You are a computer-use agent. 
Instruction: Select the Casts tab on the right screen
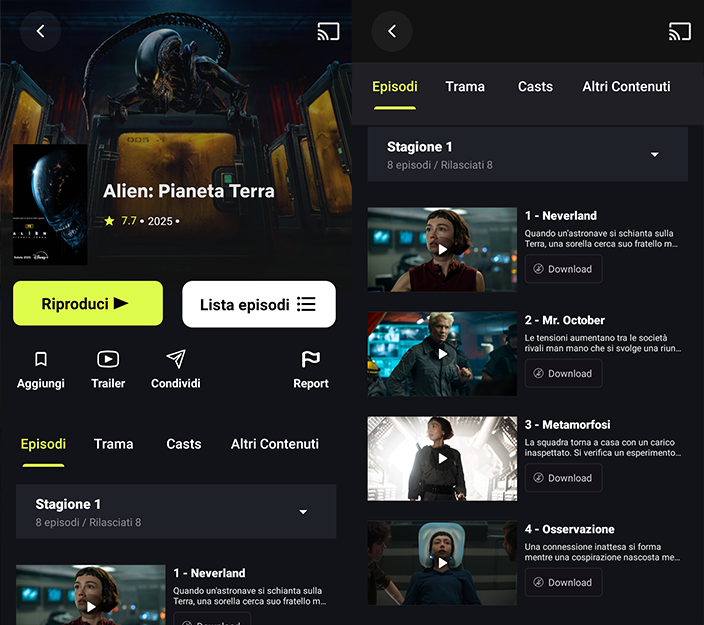535,87
